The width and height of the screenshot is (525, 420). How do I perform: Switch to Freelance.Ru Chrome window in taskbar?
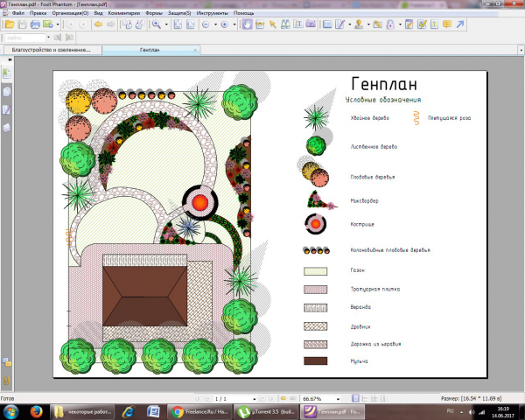pyautogui.click(x=199, y=412)
